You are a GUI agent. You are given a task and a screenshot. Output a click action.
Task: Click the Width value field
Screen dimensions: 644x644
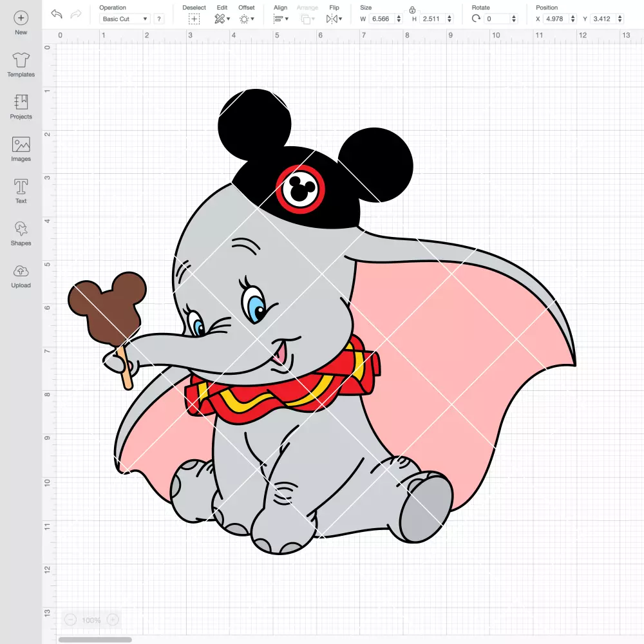click(381, 19)
